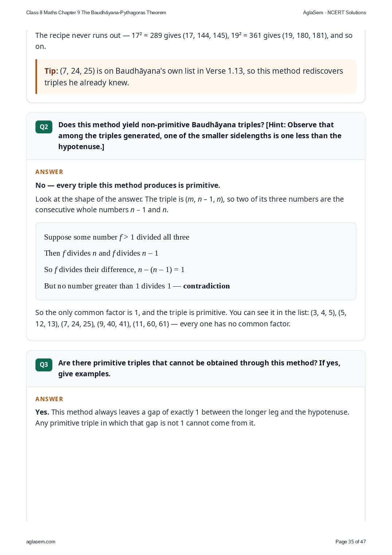Click the 'recipe never runs out' paragraph

[x=194, y=41]
